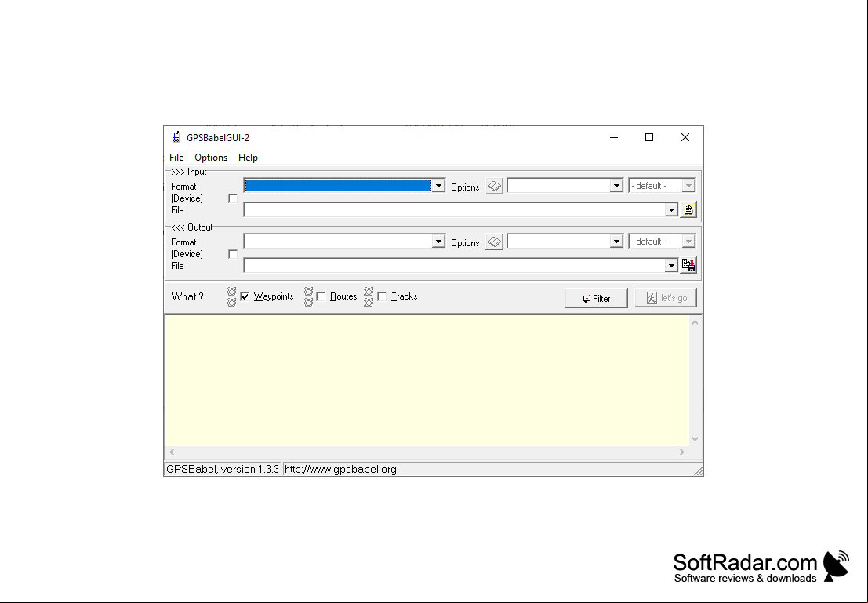Open the Input options combo box

click(x=565, y=186)
